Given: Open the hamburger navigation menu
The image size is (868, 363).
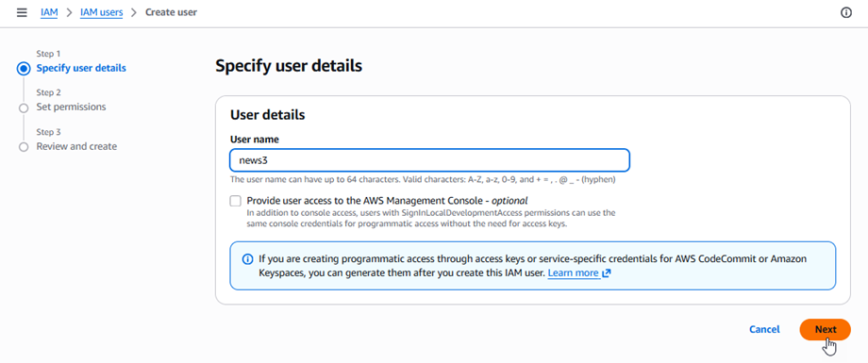Looking at the screenshot, I should point(22,12).
